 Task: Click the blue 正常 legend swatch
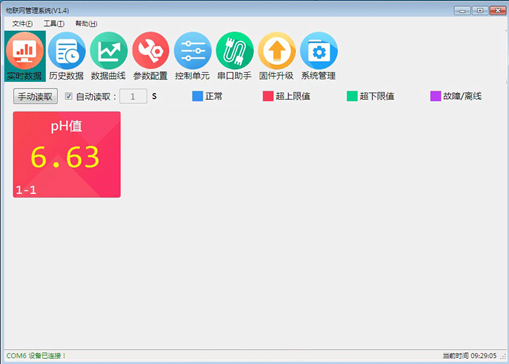pyautogui.click(x=197, y=96)
